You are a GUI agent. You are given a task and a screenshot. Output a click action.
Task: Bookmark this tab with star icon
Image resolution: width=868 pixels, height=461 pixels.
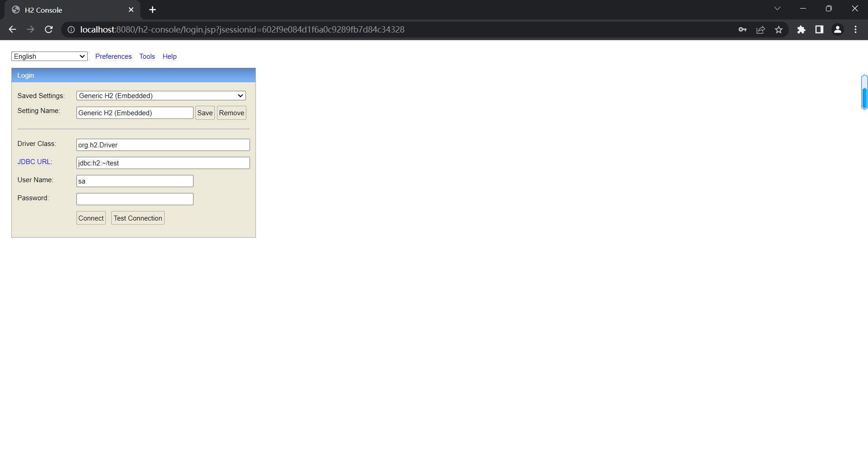(778, 29)
